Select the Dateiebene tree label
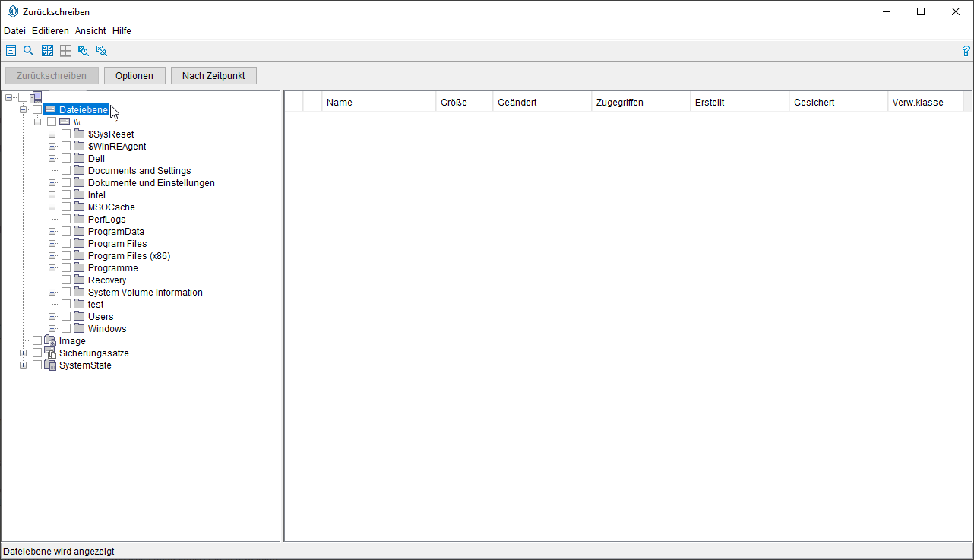 click(84, 109)
